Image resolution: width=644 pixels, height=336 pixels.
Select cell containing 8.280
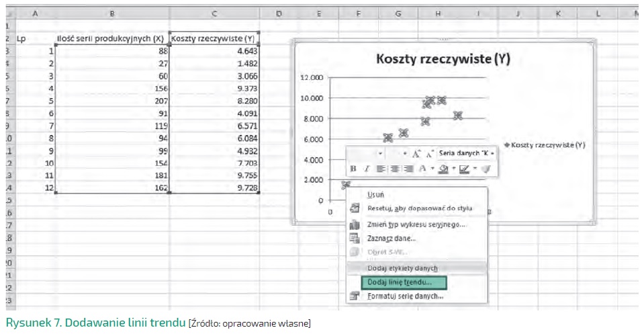pos(214,101)
